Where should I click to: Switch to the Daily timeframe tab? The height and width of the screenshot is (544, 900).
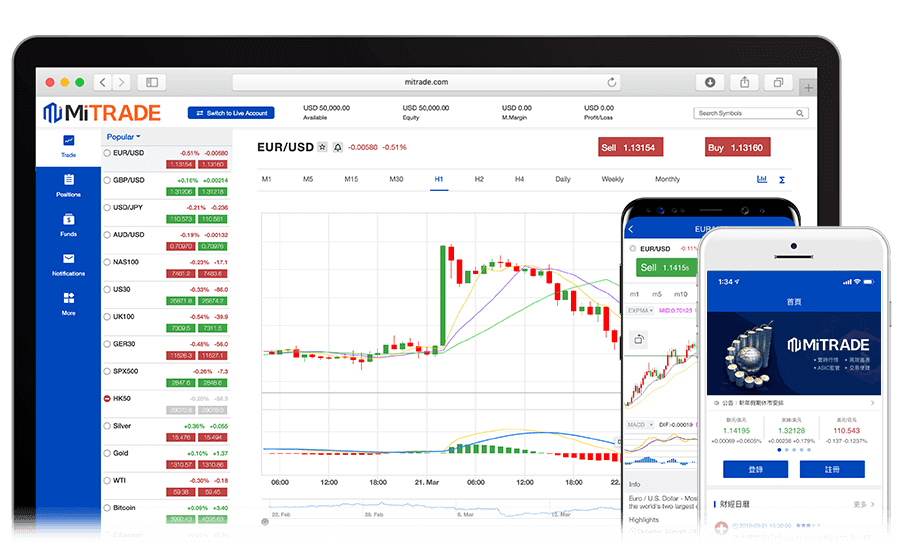click(563, 180)
